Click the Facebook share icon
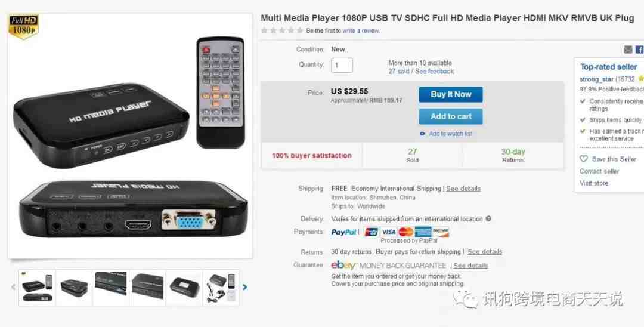 [640, 50]
